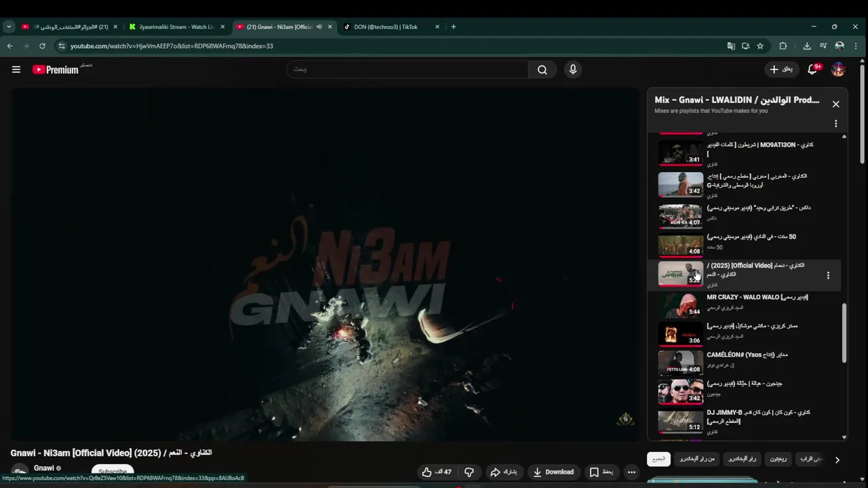
Task: Dislike the video with thumbs down
Action: pyautogui.click(x=469, y=472)
